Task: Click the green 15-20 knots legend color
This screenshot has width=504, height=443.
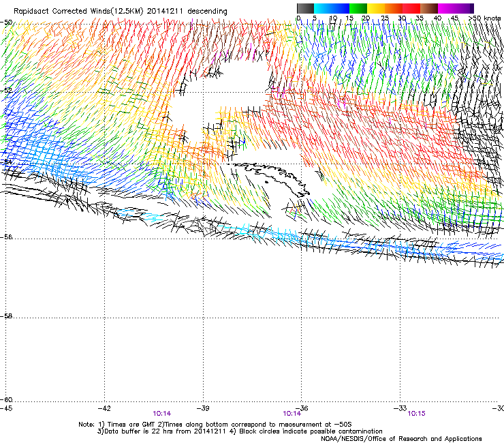Action: (x=358, y=8)
